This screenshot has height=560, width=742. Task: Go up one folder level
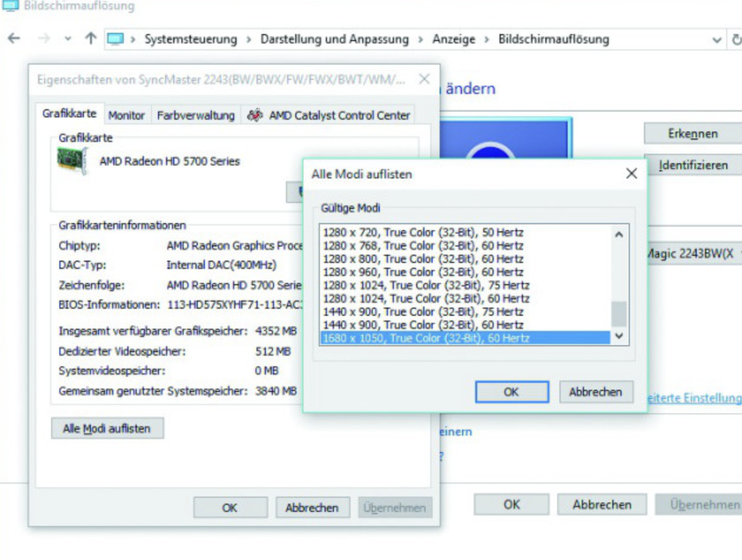click(x=90, y=39)
